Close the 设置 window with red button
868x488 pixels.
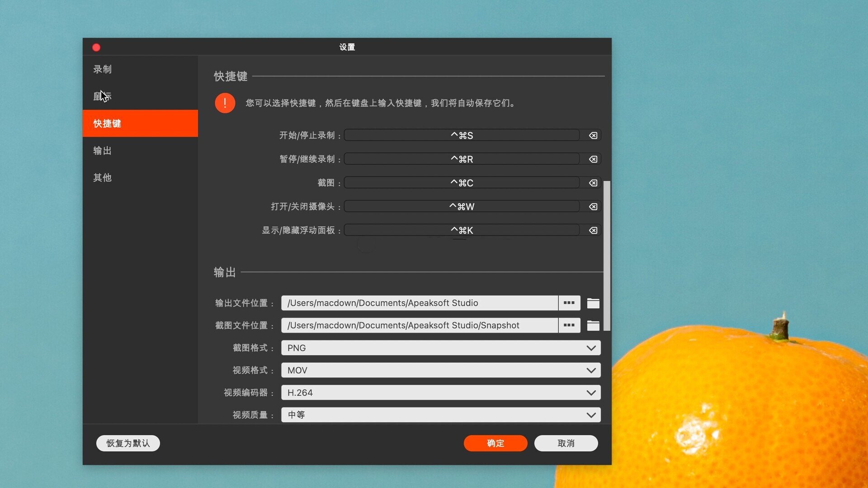pos(96,47)
